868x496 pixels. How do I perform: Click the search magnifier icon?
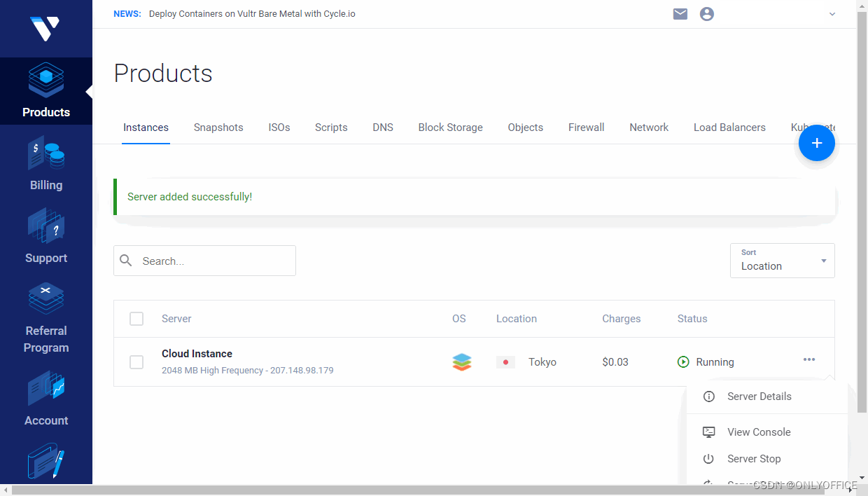[x=126, y=261]
